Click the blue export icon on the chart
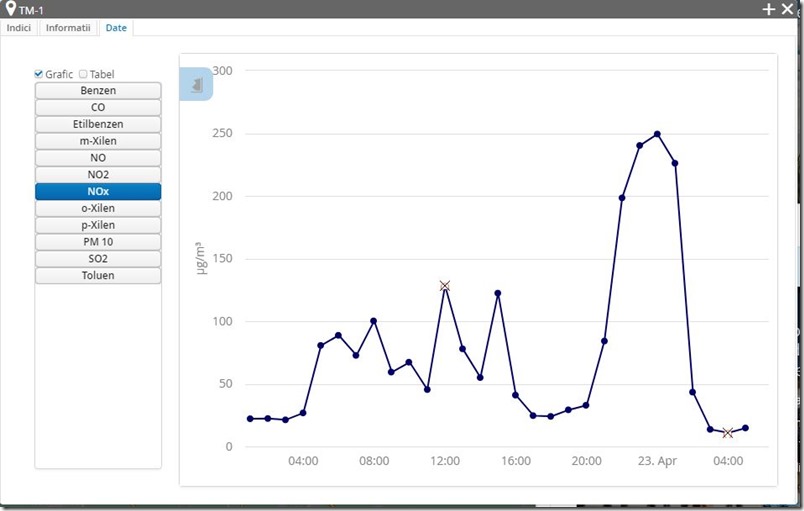Viewport: 804px width, 511px height. pyautogui.click(x=197, y=85)
